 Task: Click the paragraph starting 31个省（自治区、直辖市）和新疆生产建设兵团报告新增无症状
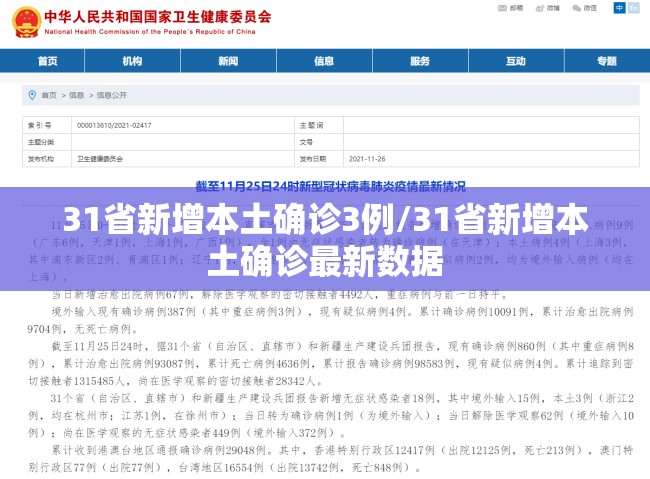point(330,416)
